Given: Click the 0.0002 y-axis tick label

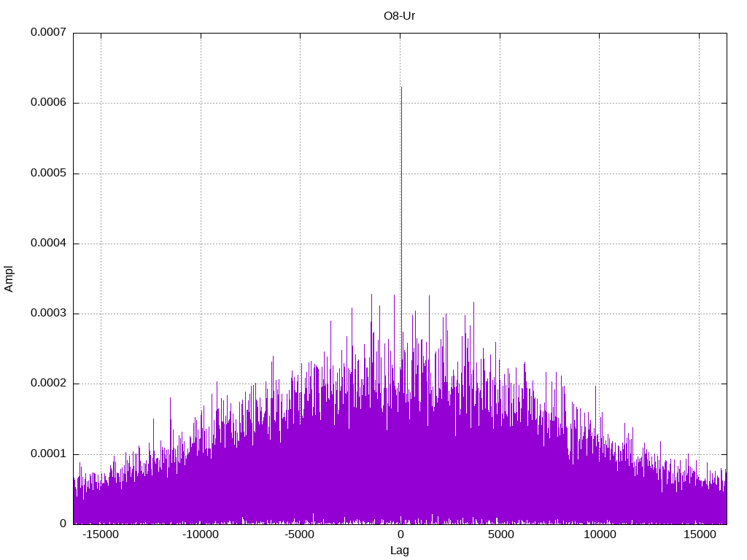Looking at the screenshot, I should 48,384.
